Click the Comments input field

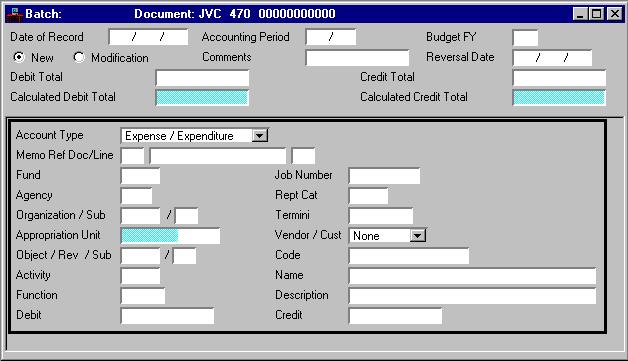(357, 58)
